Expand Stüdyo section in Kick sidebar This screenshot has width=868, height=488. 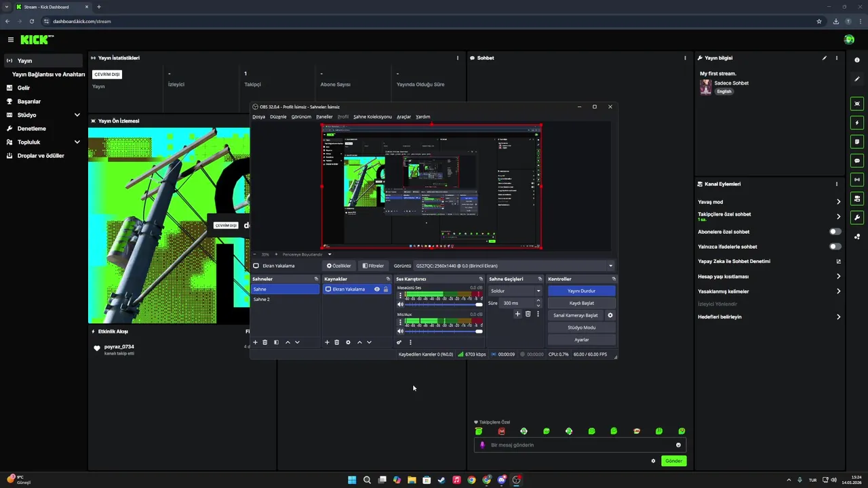(77, 115)
